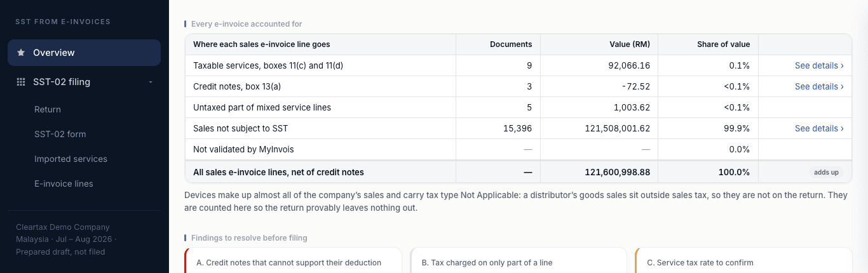Image resolution: width=868 pixels, height=273 pixels.
Task: Click the total row label 'All sales e-invoice lines'
Action: pos(278,172)
